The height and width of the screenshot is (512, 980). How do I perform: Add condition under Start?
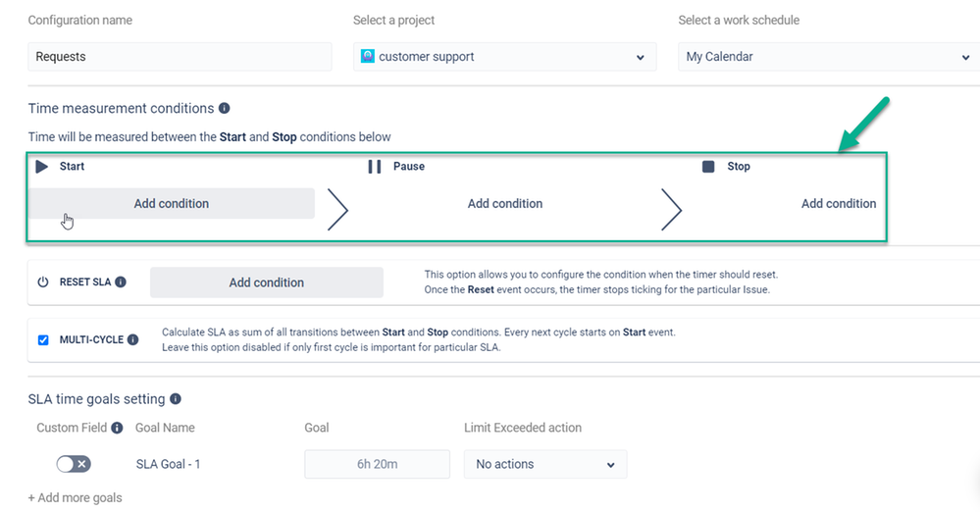[172, 204]
